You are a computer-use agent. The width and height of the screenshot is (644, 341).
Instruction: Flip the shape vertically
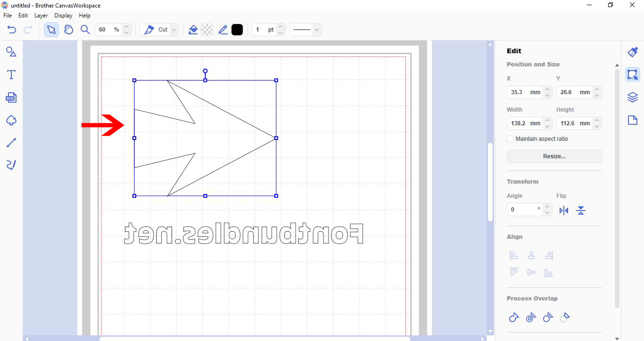tap(581, 211)
